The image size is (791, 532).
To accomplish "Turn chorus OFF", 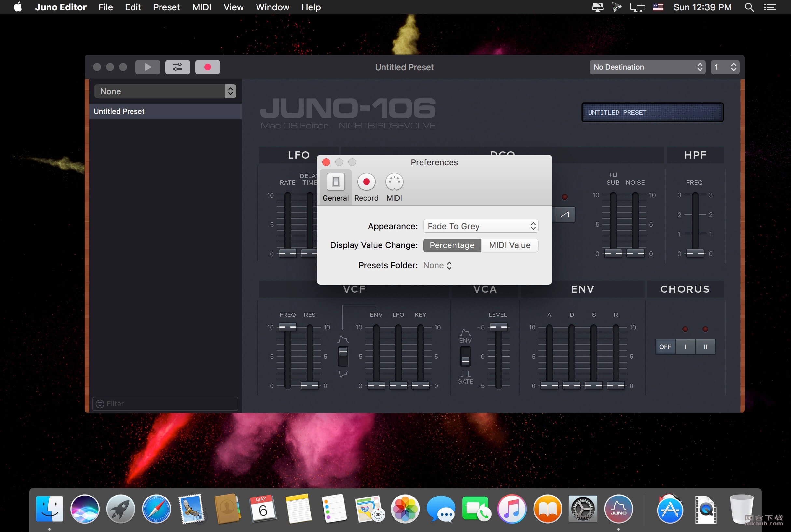I will tap(665, 347).
